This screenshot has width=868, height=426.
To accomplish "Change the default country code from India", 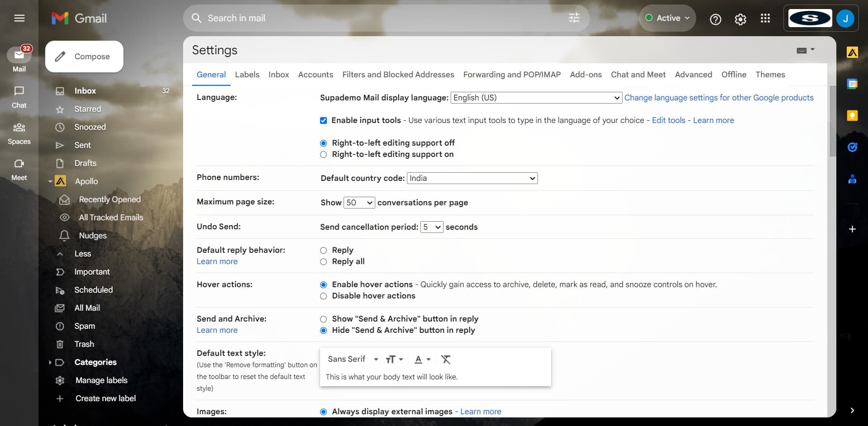I will pos(472,178).
